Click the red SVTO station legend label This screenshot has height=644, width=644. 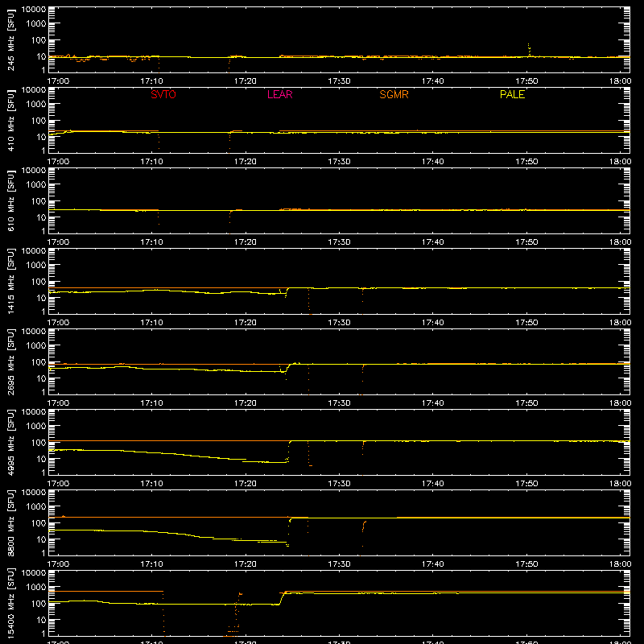pyautogui.click(x=163, y=94)
